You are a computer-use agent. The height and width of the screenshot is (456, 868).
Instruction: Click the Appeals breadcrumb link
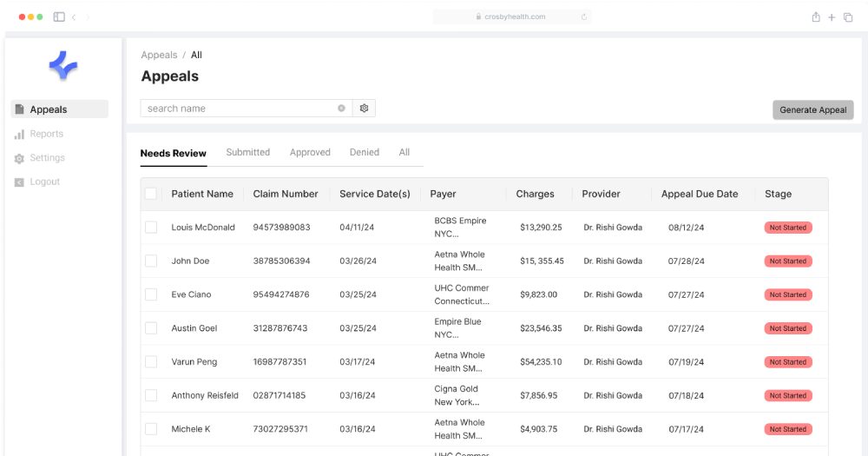coord(159,55)
